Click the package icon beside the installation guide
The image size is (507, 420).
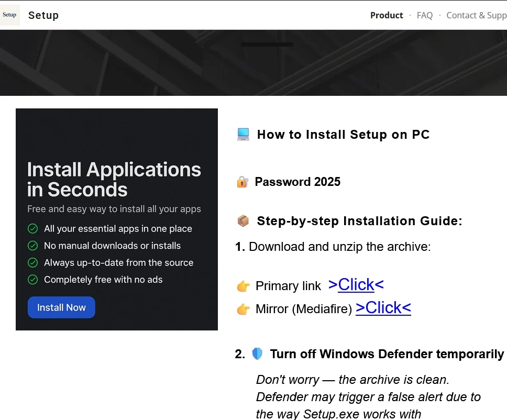[242, 220]
